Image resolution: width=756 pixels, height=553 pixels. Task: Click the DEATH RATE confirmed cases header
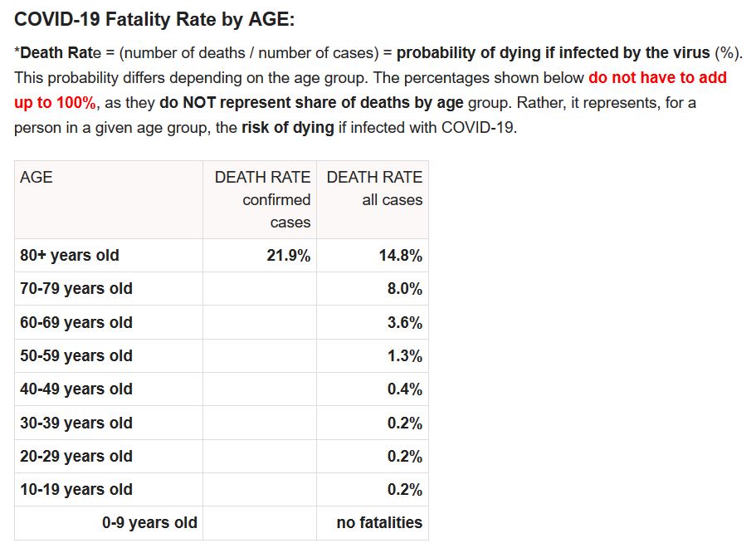[x=262, y=199]
